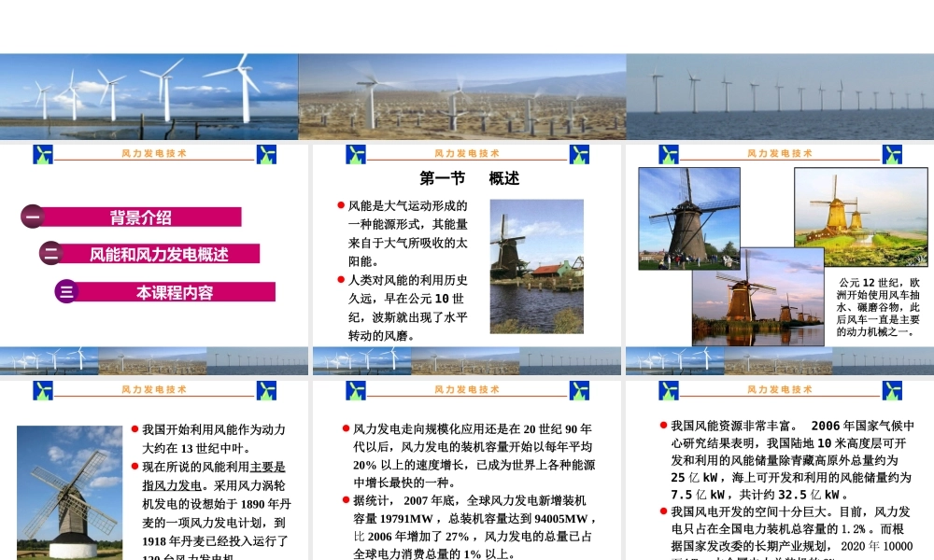Click the 第一节 概述 heading
The height and width of the screenshot is (560, 934).
pos(469,178)
